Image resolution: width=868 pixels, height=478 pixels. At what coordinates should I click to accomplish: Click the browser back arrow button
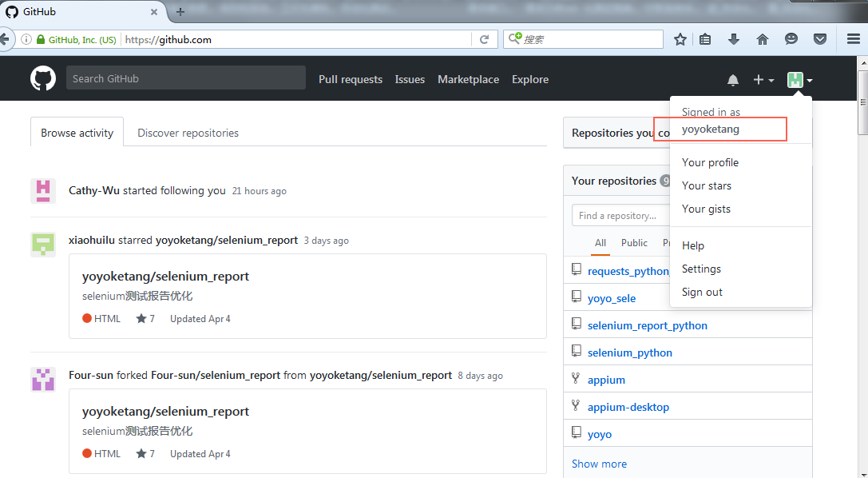click(x=5, y=39)
